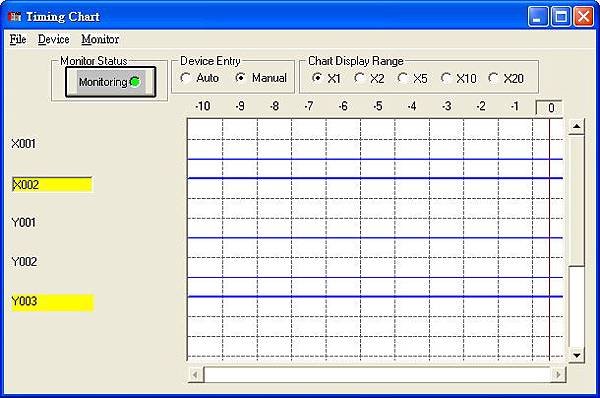Click the horizontal scrollbar left arrow
The height and width of the screenshot is (398, 600).
pos(196,374)
